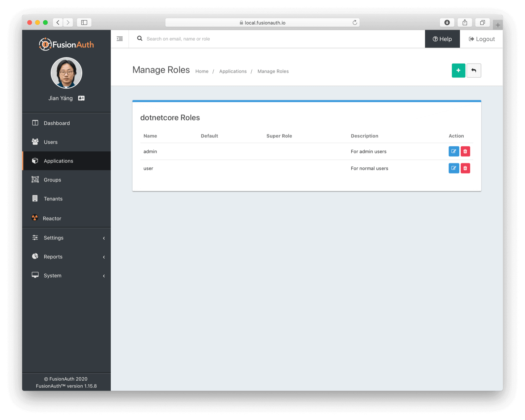525x420 pixels.
Task: Click the Description column header
Action: click(x=365, y=136)
